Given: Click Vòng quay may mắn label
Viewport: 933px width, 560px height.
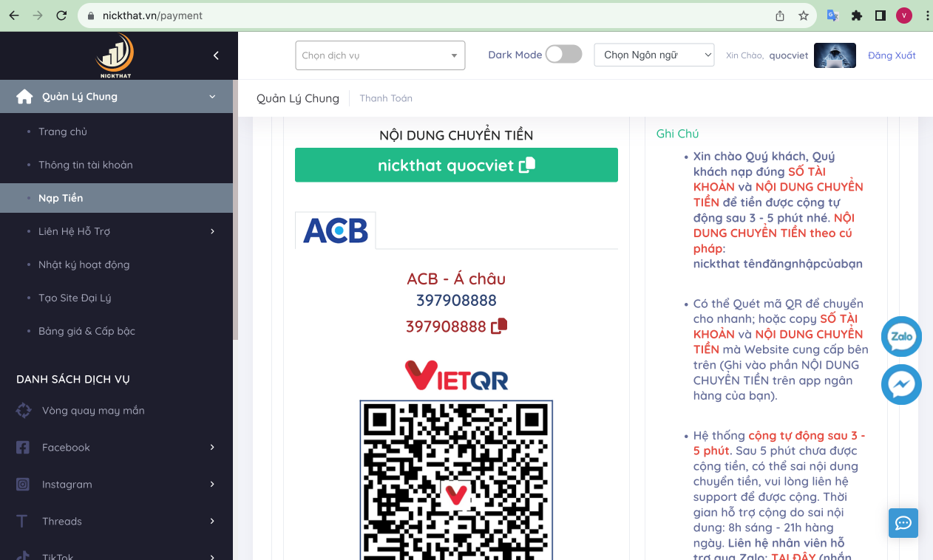Looking at the screenshot, I should [93, 411].
